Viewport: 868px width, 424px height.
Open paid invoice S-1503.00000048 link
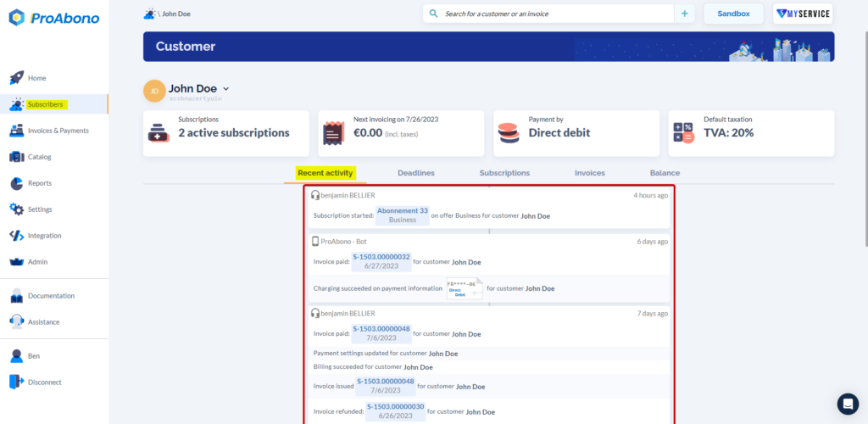[381, 333]
